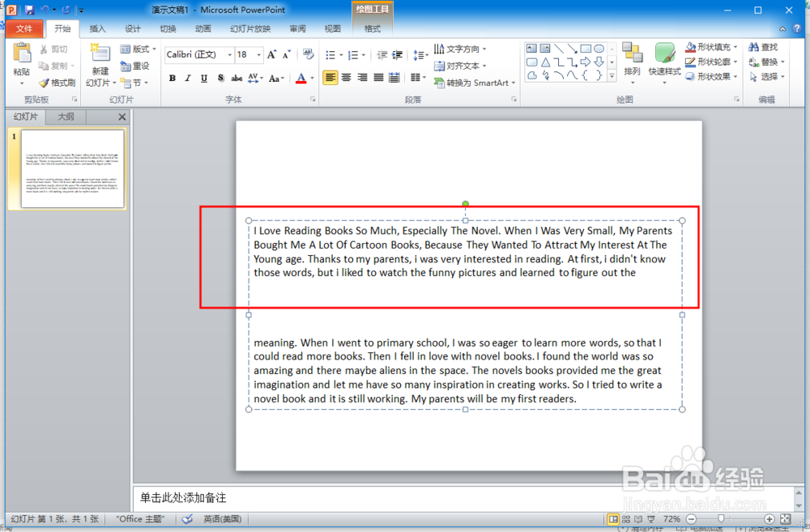Viewport: 810px width, 532px height.
Task: Toggle left text alignment
Action: click(x=330, y=78)
